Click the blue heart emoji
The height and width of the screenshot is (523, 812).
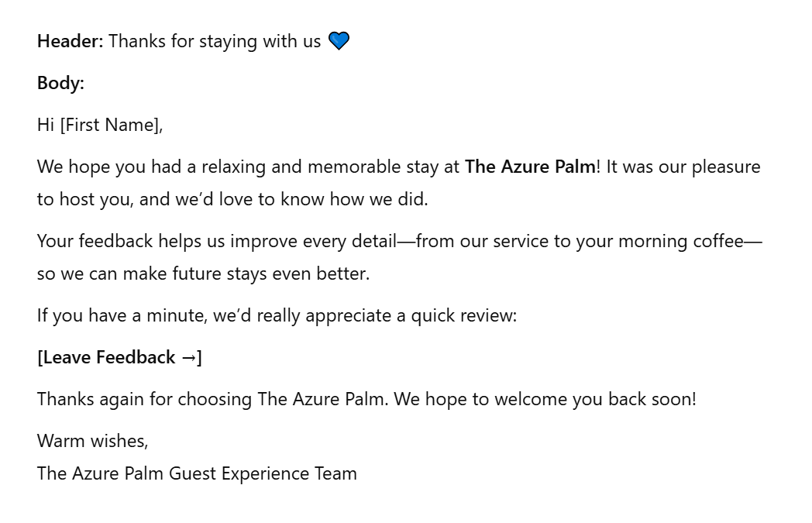pyautogui.click(x=339, y=41)
